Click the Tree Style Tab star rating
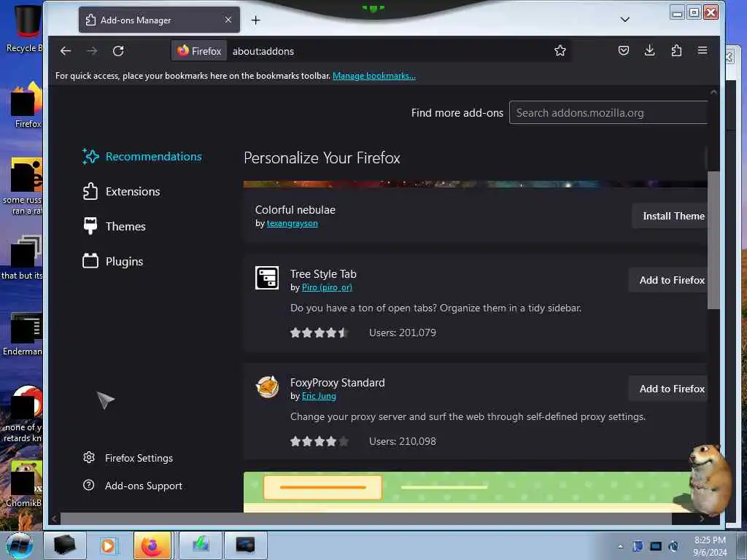 [320, 332]
